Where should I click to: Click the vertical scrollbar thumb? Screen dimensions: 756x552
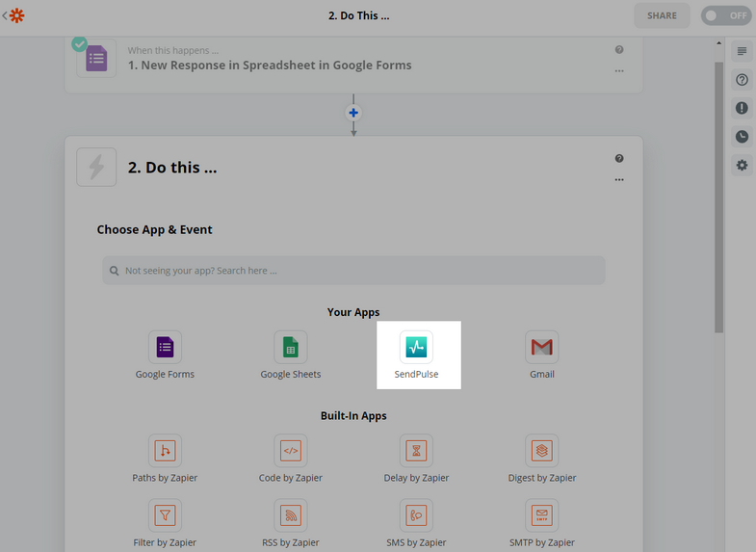click(x=718, y=197)
